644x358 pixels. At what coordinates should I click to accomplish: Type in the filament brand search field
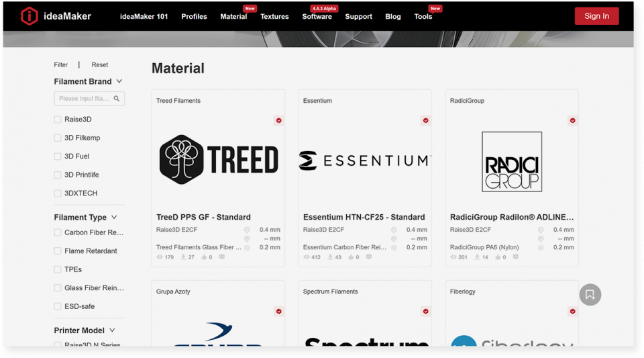tap(84, 99)
